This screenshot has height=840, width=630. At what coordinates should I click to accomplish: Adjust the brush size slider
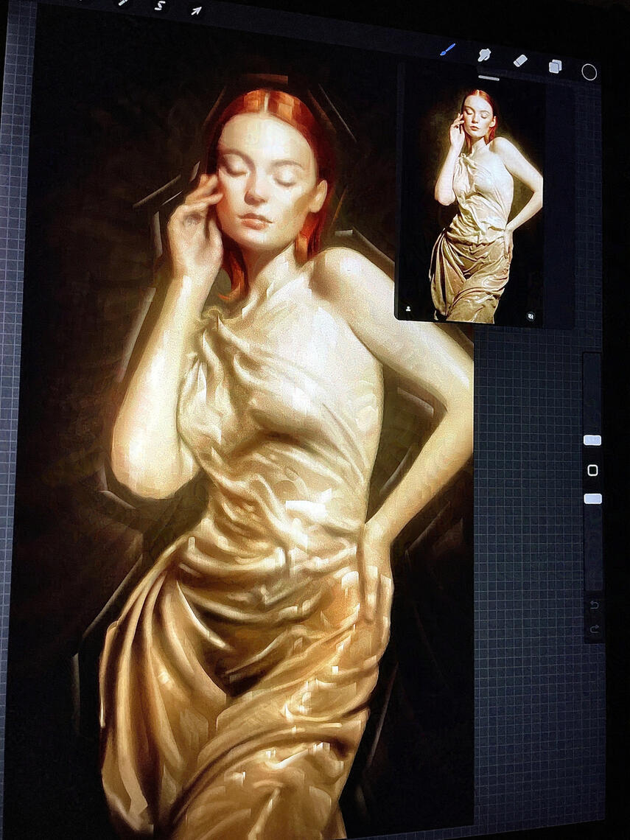coord(592,440)
